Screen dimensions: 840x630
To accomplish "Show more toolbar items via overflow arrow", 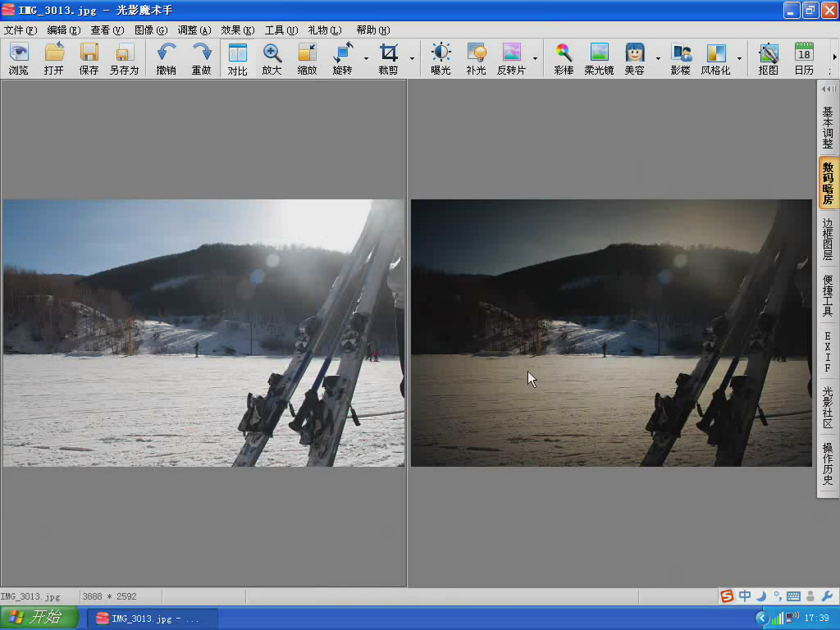I will [834, 57].
